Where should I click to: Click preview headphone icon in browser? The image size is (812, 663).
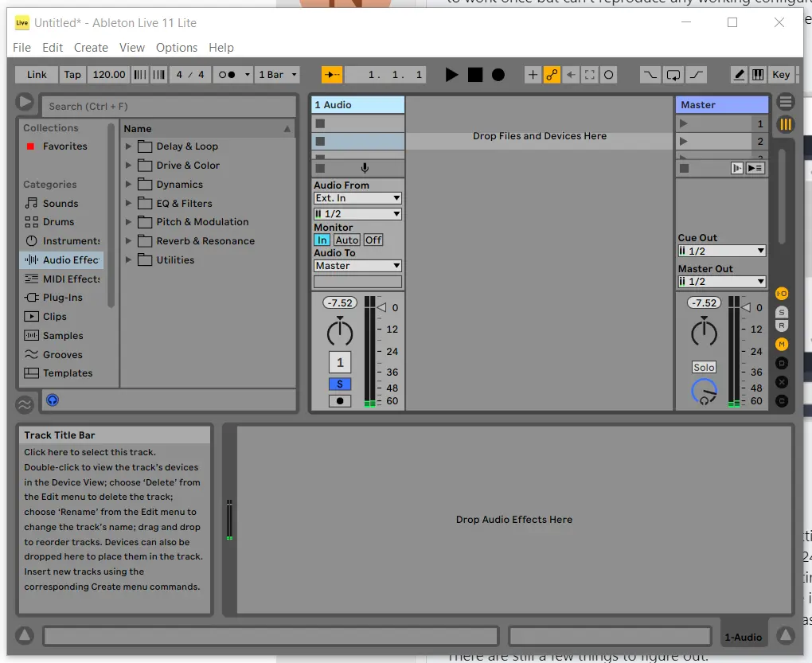pyautogui.click(x=53, y=400)
